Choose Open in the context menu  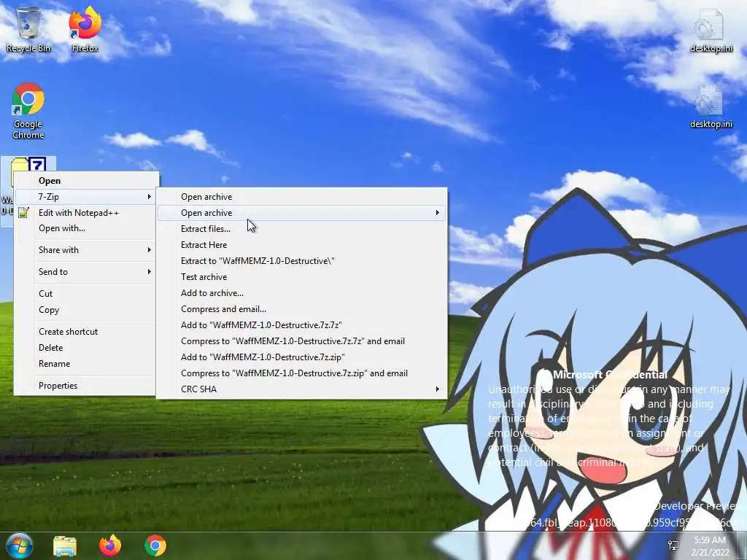tap(85, 181)
